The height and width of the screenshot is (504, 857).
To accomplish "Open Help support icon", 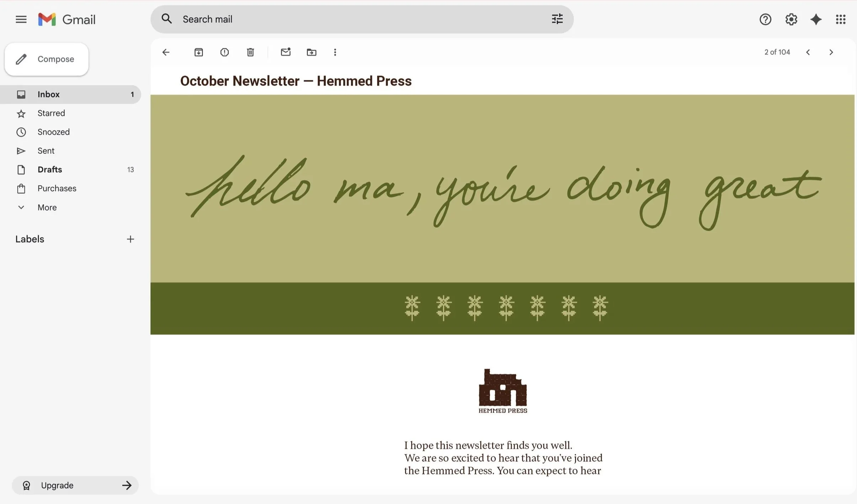I will tap(765, 19).
